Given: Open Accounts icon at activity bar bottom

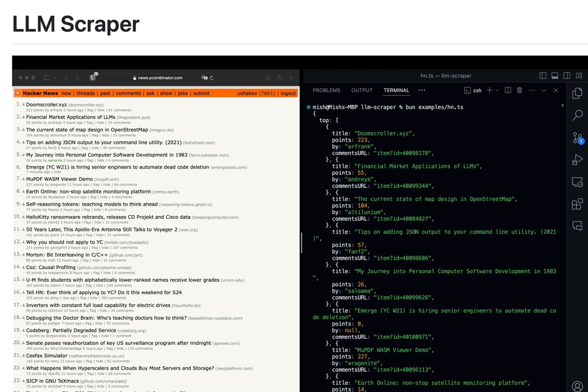Looking at the screenshot, I should pos(577,386).
